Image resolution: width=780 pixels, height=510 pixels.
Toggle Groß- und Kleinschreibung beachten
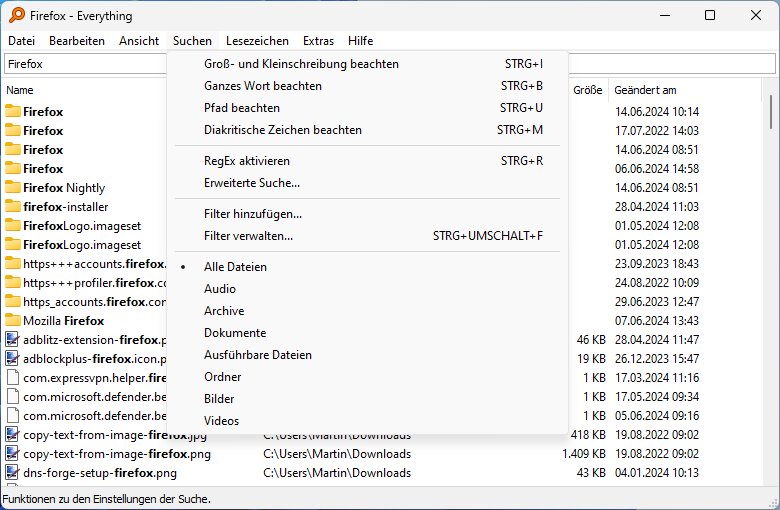(x=301, y=64)
